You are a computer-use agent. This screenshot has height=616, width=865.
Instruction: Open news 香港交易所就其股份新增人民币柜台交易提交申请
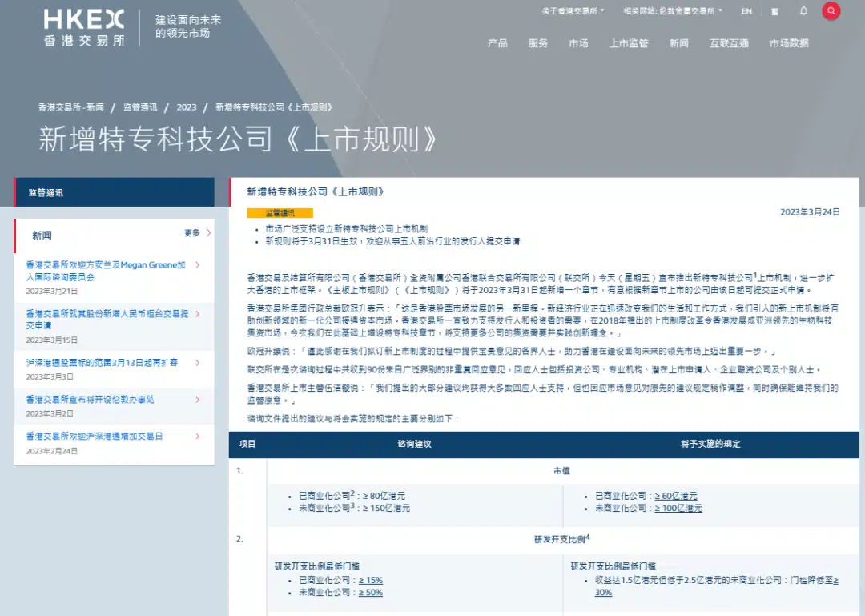coord(107,320)
